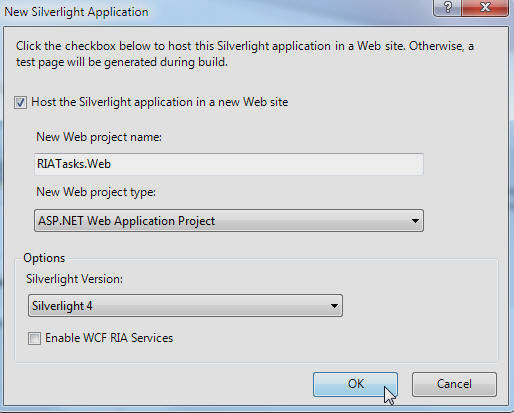The image size is (514, 413).
Task: Enable WCF RIA Services checkbox
Action: [x=34, y=338]
